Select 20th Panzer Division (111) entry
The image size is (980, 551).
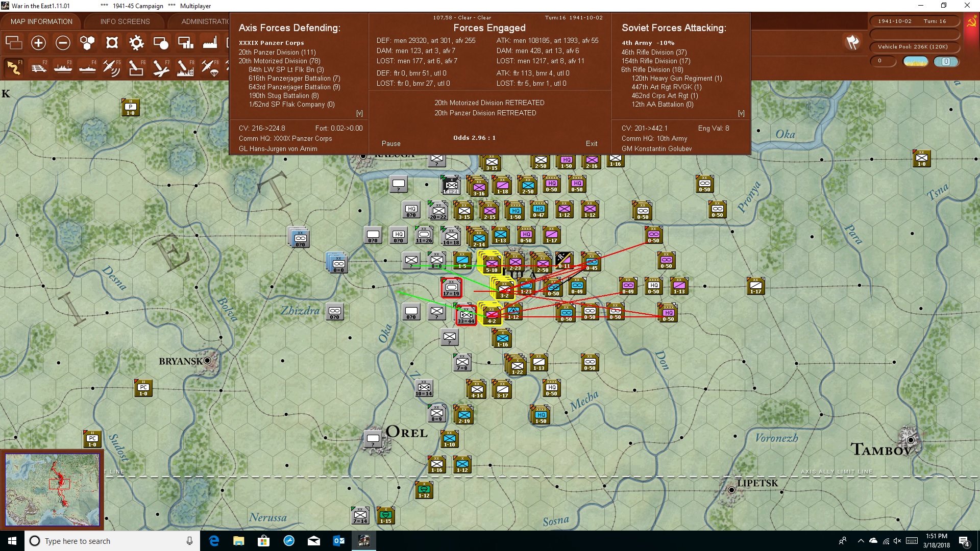(x=277, y=52)
